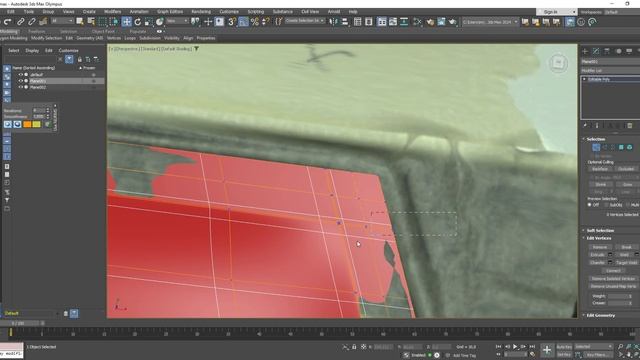Open the Modifier List dropdown
The height and width of the screenshot is (360, 640).
[x=611, y=71]
